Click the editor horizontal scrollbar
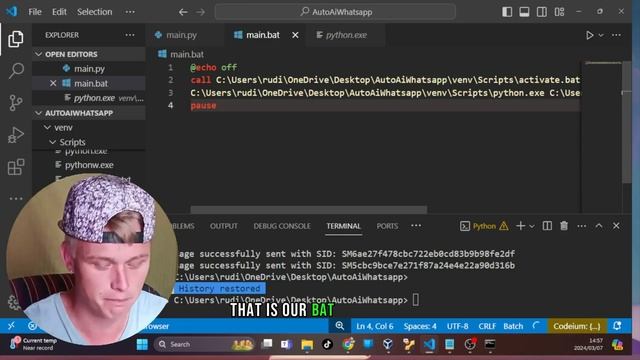 pyautogui.click(x=309, y=210)
